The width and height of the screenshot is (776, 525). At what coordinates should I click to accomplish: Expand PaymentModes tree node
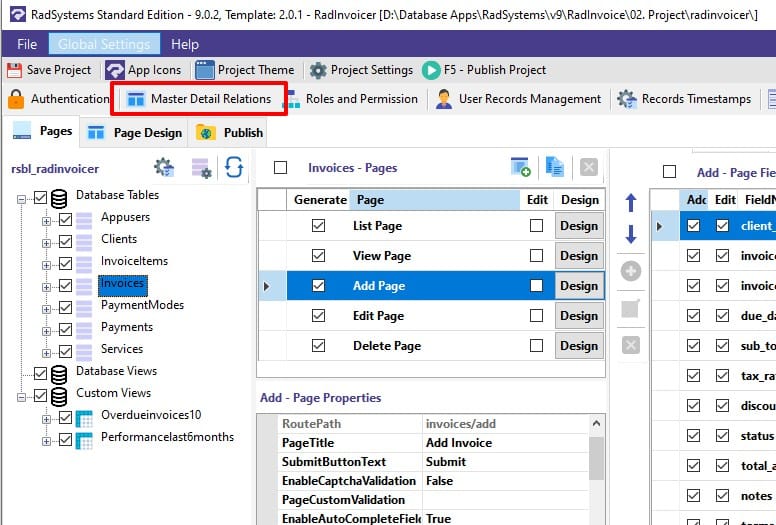tap(47, 309)
